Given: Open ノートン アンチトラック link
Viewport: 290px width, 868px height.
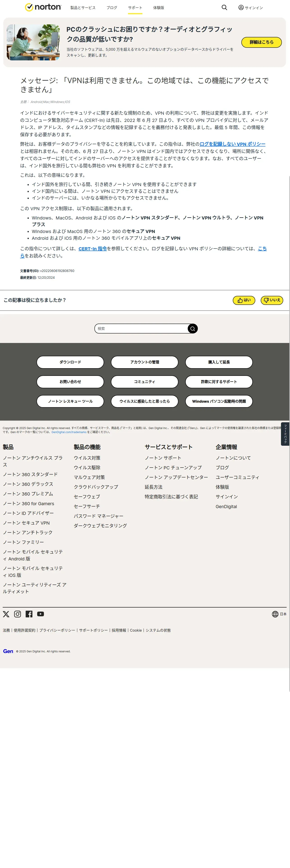Looking at the screenshot, I should click(x=28, y=532).
